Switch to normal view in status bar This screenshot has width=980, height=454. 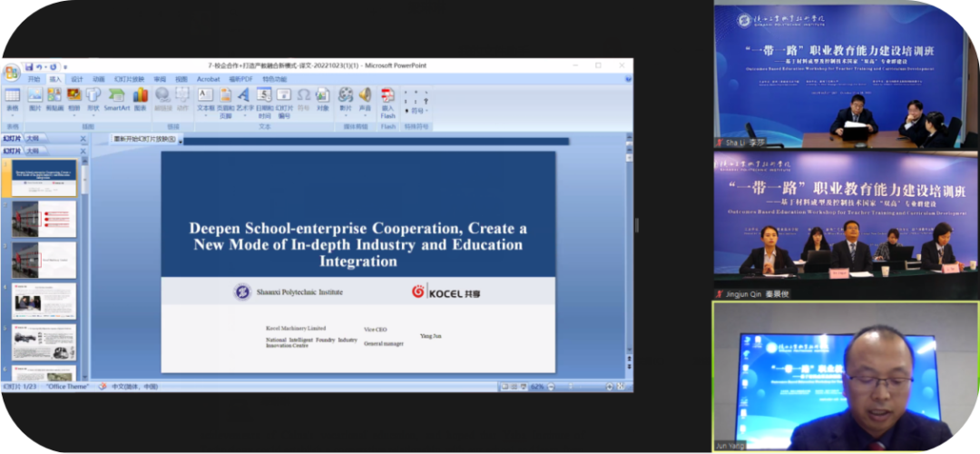pyautogui.click(x=505, y=387)
